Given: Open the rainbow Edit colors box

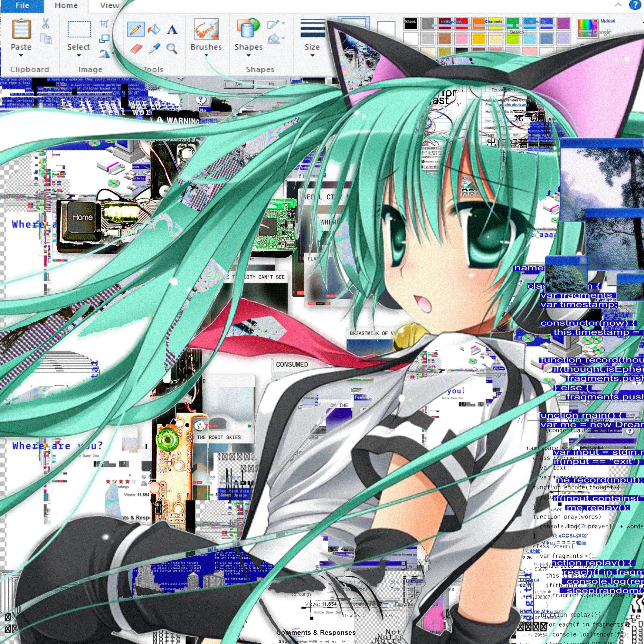Looking at the screenshot, I should point(588,28).
